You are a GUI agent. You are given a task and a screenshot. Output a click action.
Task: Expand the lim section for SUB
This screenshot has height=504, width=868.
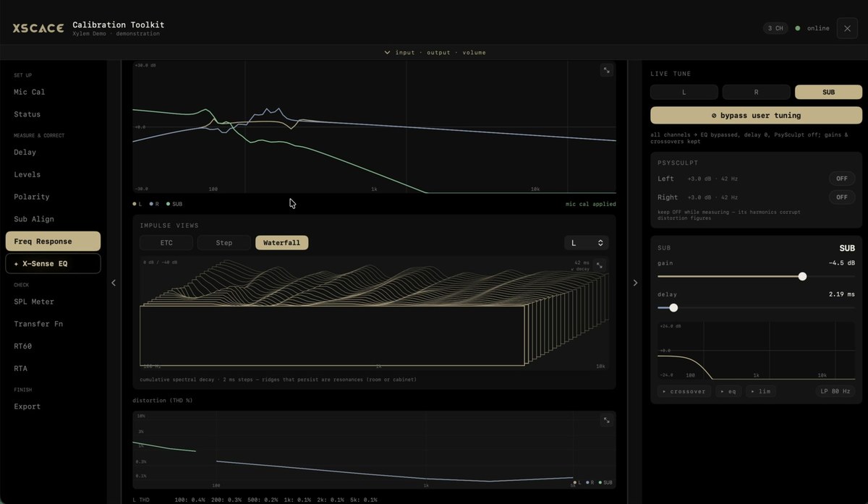(x=760, y=391)
